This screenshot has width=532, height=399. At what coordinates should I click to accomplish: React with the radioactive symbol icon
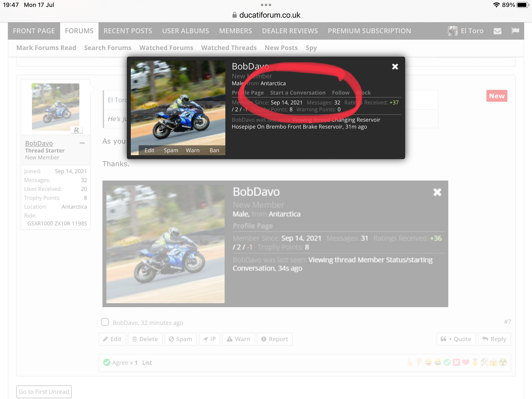click(503, 362)
